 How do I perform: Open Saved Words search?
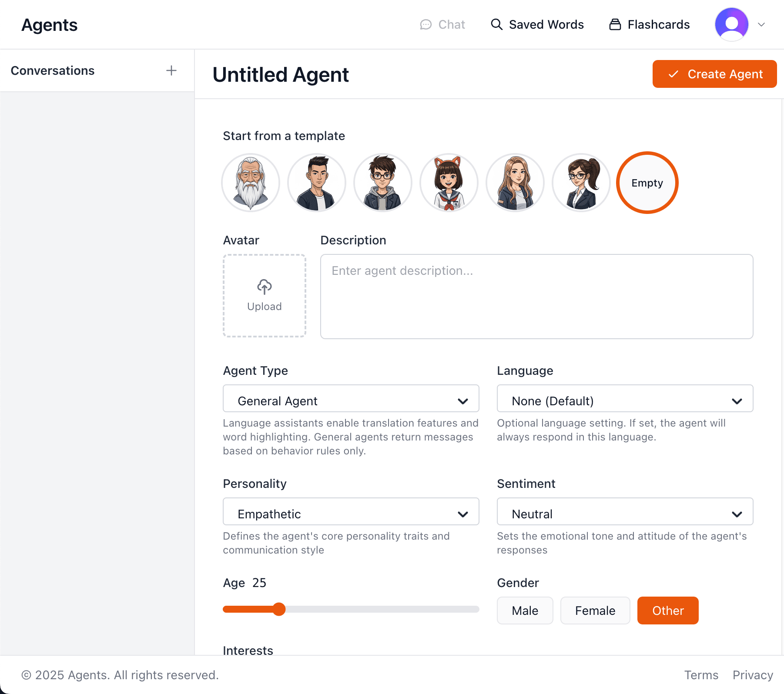[x=538, y=24]
